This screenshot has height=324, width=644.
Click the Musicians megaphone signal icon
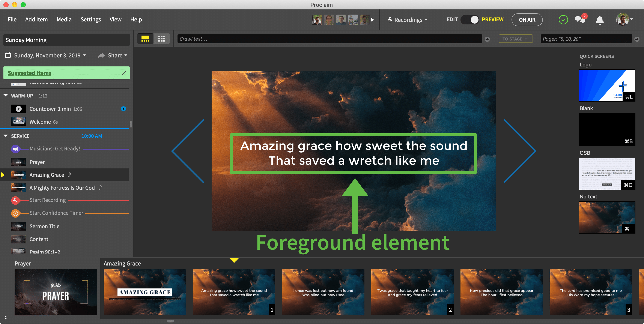click(15, 149)
